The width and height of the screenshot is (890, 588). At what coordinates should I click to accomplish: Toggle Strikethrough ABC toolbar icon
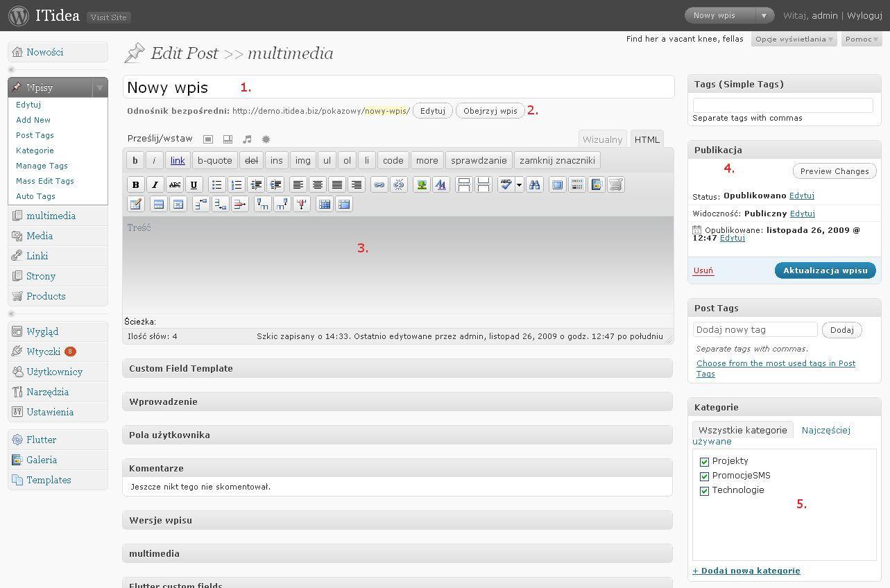tap(175, 184)
